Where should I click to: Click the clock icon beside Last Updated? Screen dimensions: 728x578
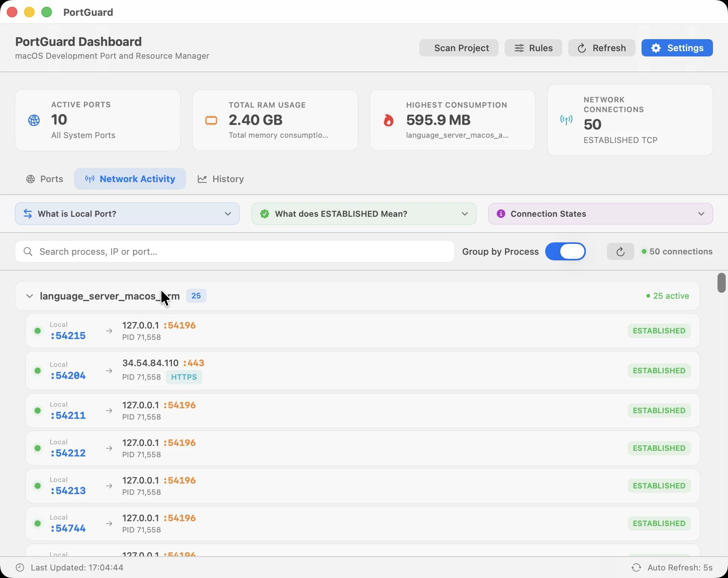coord(20,567)
